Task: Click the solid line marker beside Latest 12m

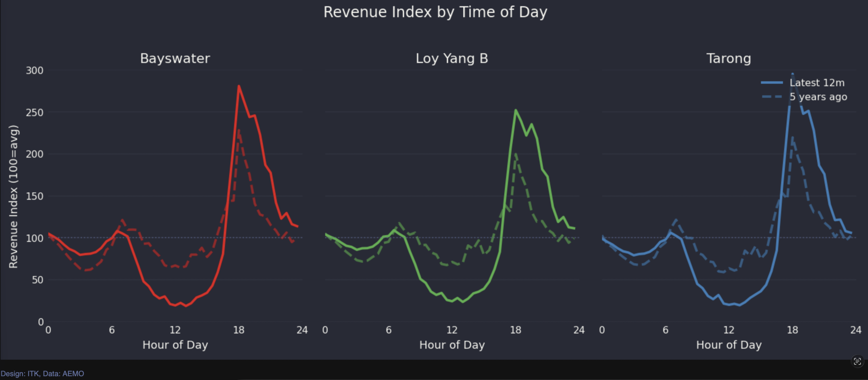Action: coord(772,82)
